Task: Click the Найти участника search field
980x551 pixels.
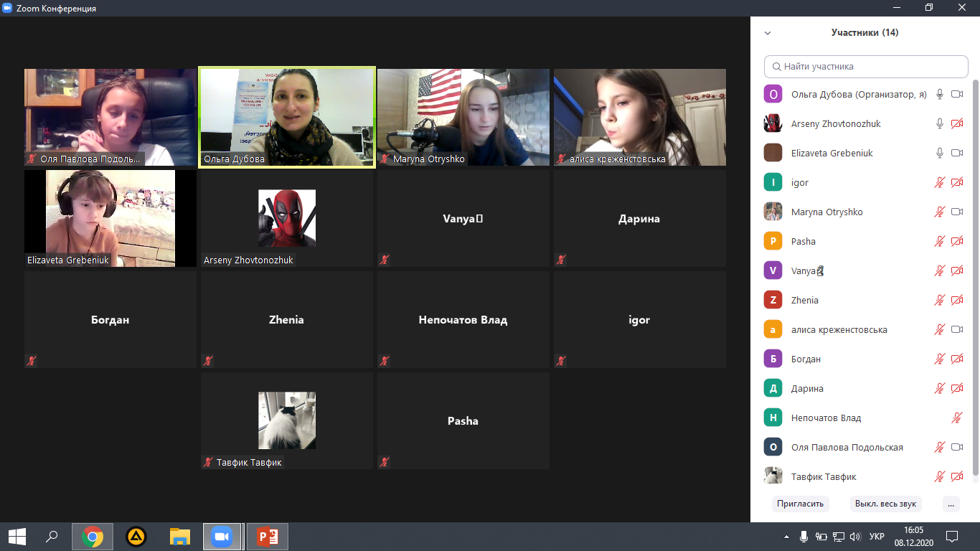Action: (866, 66)
